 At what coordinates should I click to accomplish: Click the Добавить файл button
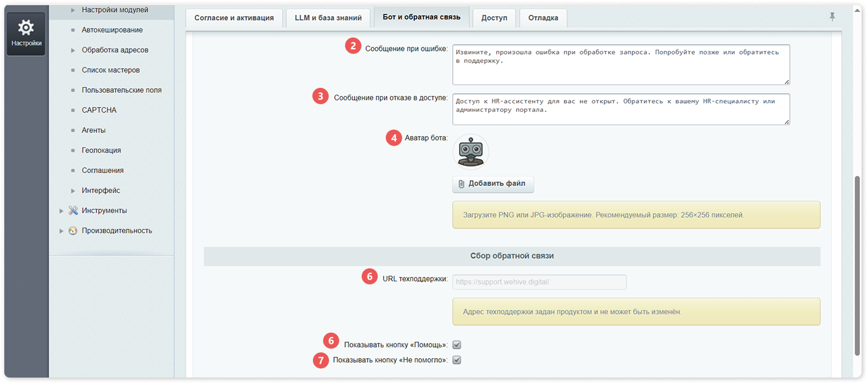point(493,184)
